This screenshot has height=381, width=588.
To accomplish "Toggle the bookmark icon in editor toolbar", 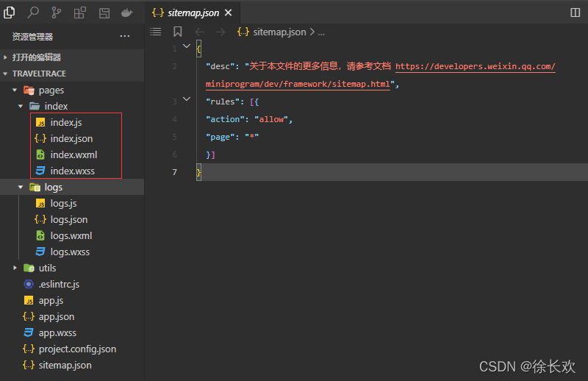I will [177, 32].
